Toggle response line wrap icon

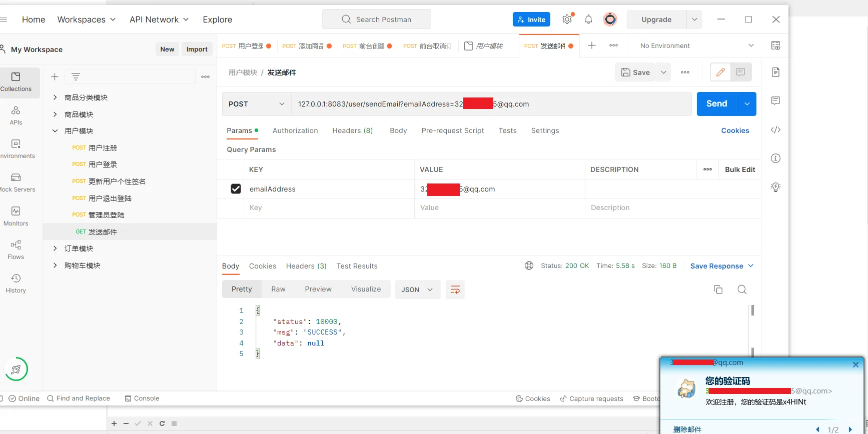point(455,289)
